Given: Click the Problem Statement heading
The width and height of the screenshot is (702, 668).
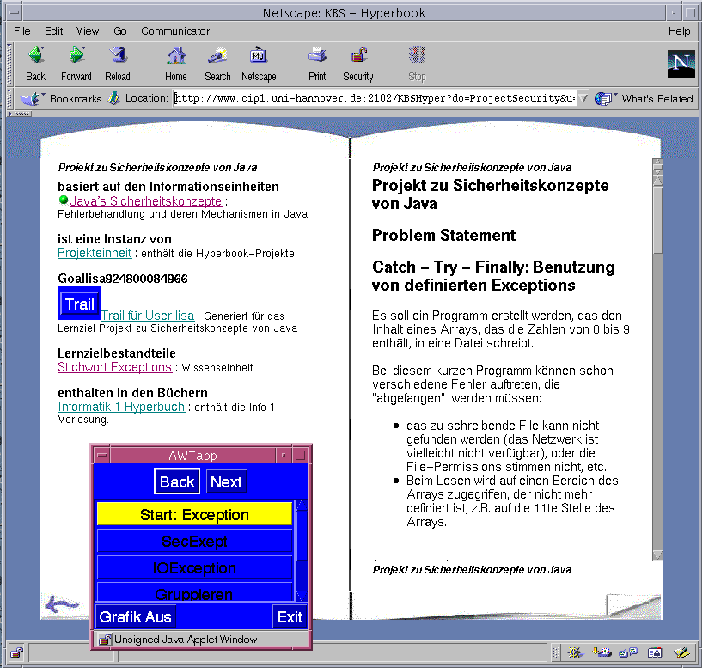Looking at the screenshot, I should coord(444,235).
